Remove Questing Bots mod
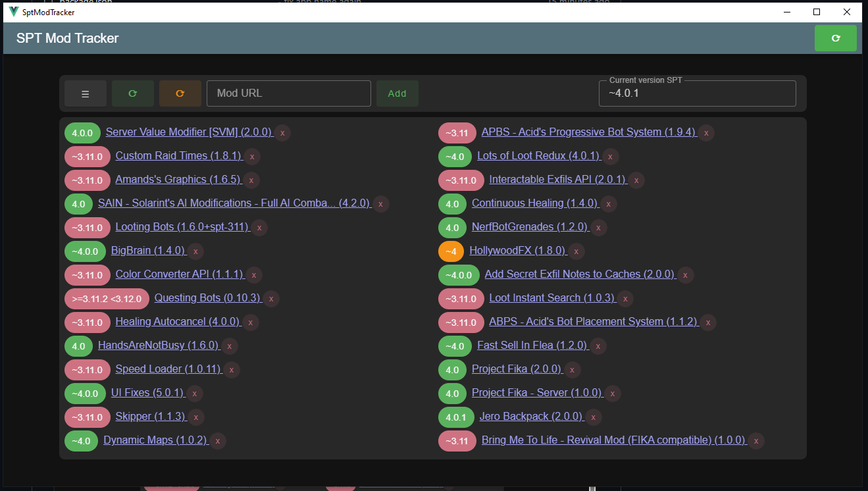Viewport: 868px width, 491px height. pos(271,298)
